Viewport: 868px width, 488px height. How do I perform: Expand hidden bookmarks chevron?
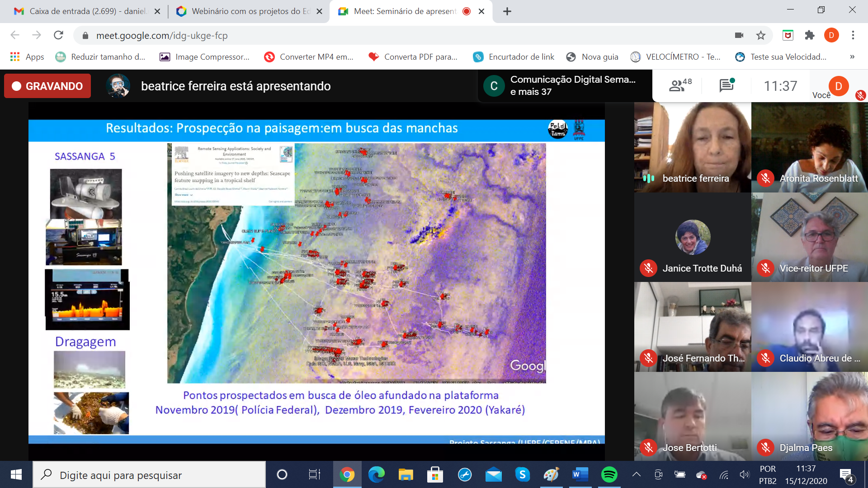852,57
